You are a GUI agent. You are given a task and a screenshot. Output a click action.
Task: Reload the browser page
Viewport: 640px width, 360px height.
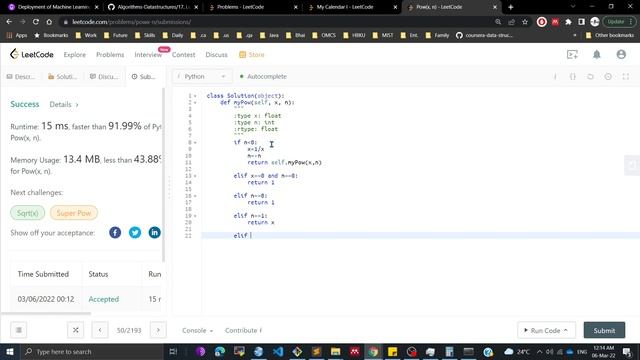coord(36,22)
